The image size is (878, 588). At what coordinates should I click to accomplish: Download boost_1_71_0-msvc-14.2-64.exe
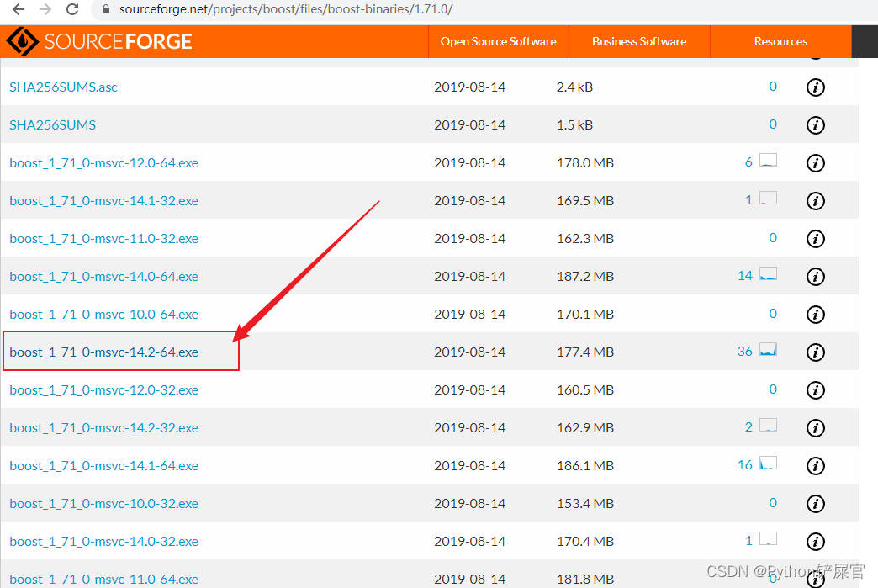coord(103,352)
